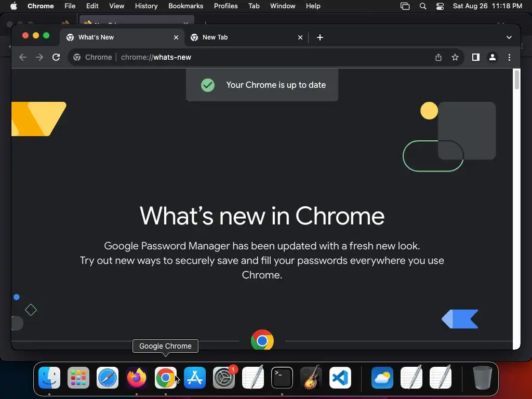The width and height of the screenshot is (532, 399).
Task: Reload the What's New page
Action: pyautogui.click(x=56, y=57)
